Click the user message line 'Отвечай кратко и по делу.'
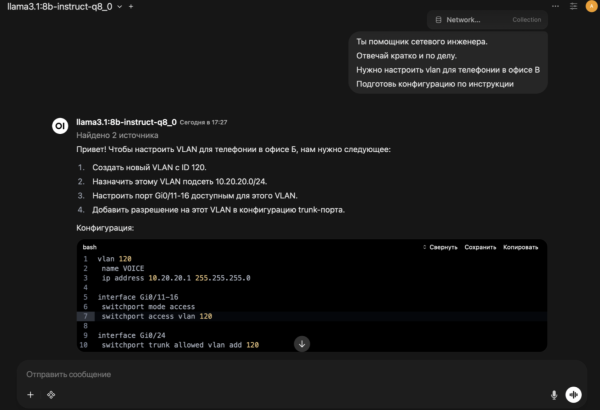Viewport: 600px width, 410px height. [x=406, y=56]
